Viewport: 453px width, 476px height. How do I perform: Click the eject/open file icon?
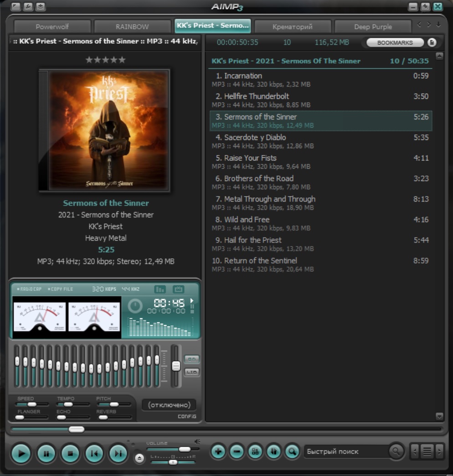[139, 458]
